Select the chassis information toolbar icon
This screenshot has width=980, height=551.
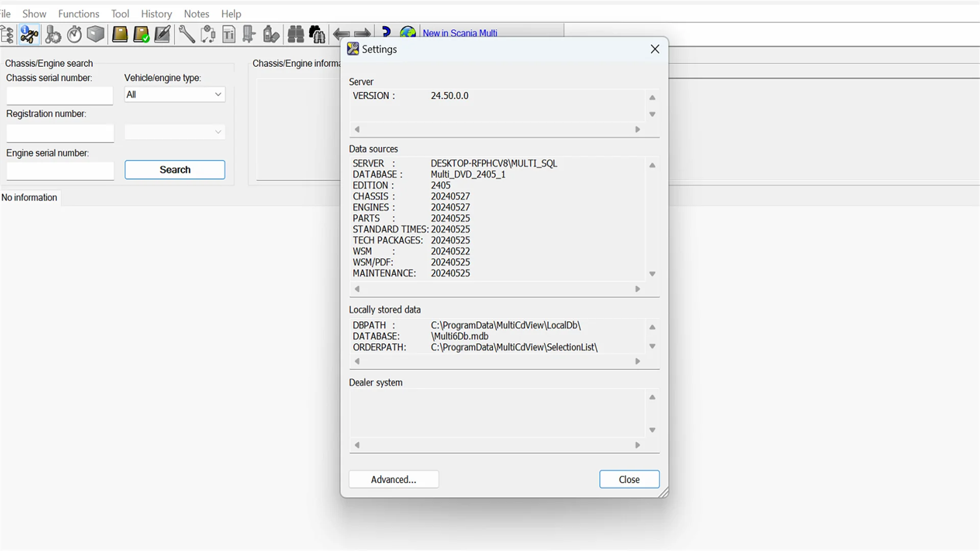point(29,34)
